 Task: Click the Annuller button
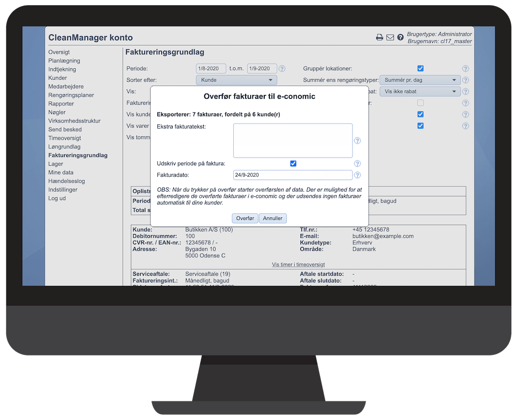[272, 219]
